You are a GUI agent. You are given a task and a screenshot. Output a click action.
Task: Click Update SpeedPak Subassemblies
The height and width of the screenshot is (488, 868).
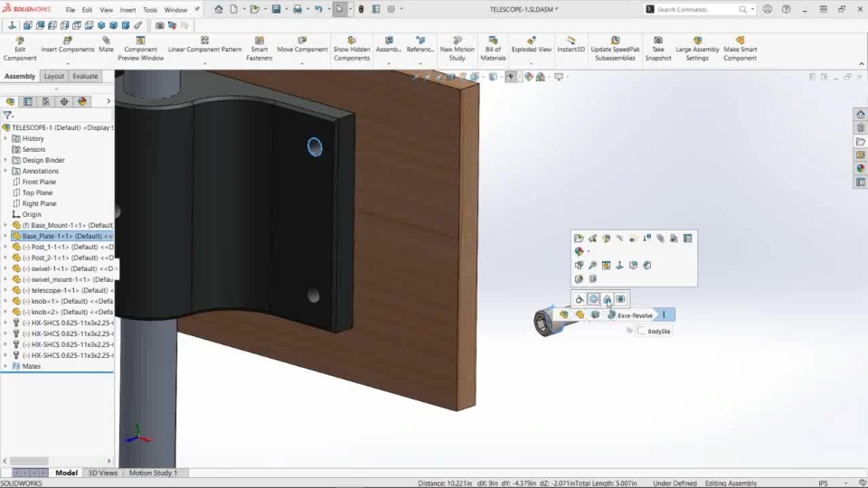coord(615,49)
